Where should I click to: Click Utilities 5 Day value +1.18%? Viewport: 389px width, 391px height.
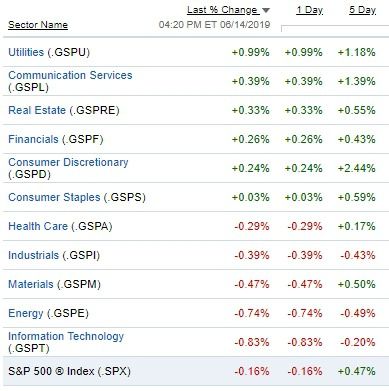pos(356,52)
